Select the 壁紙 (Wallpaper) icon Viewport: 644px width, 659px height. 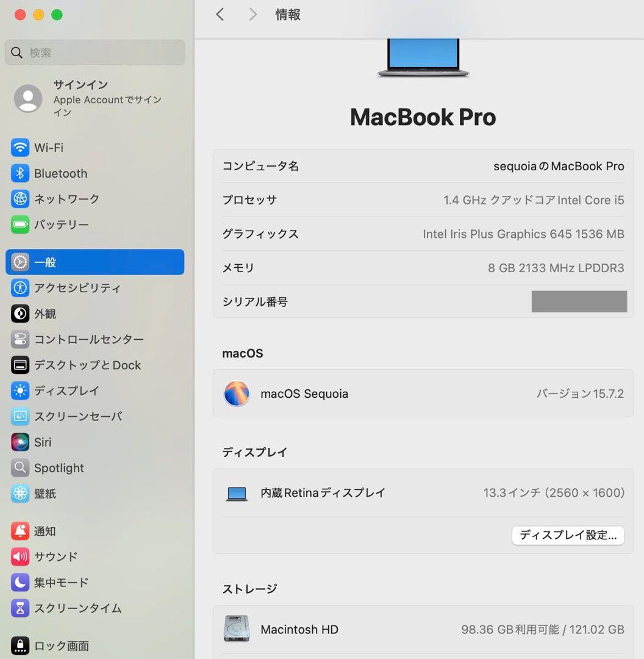coord(20,494)
